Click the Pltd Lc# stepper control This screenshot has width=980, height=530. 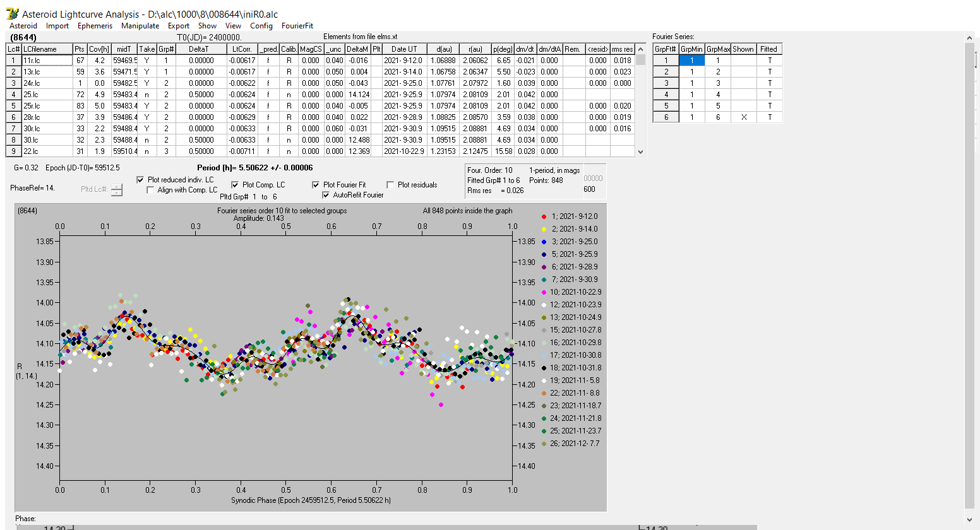(x=117, y=189)
